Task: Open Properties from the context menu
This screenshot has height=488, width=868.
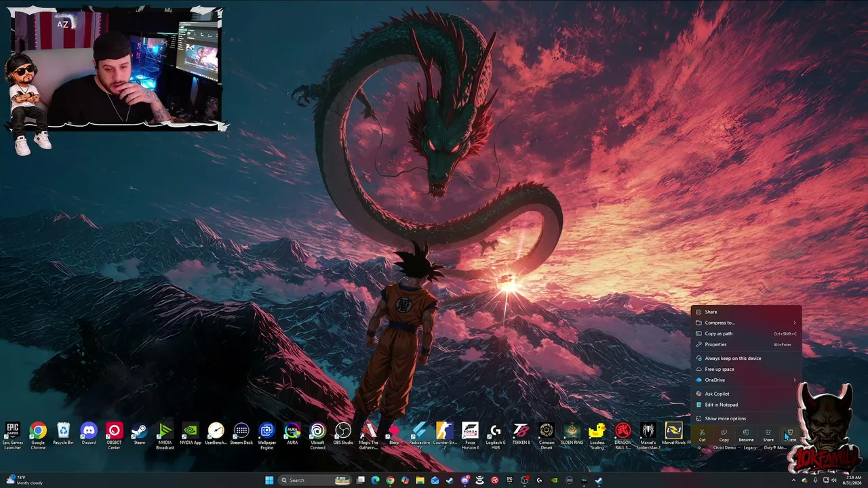Action: pos(746,344)
